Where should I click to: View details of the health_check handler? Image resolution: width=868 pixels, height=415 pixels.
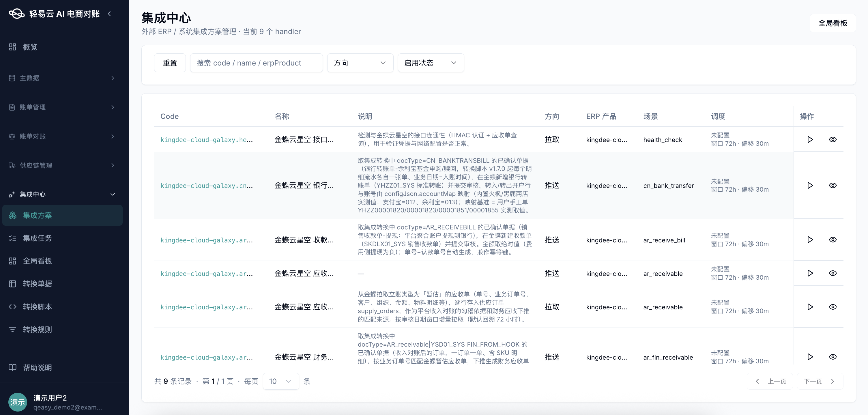tap(833, 140)
